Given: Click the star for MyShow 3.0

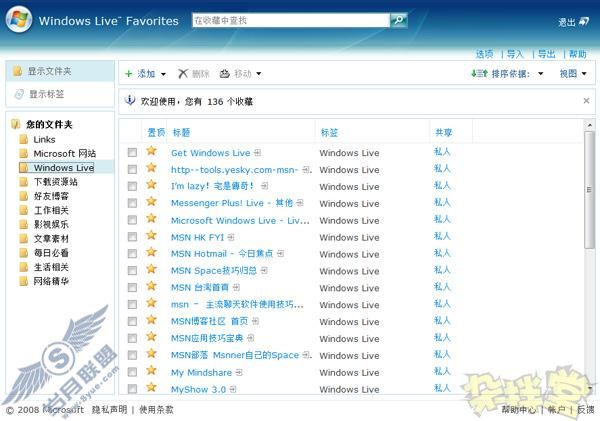Looking at the screenshot, I should [x=152, y=387].
